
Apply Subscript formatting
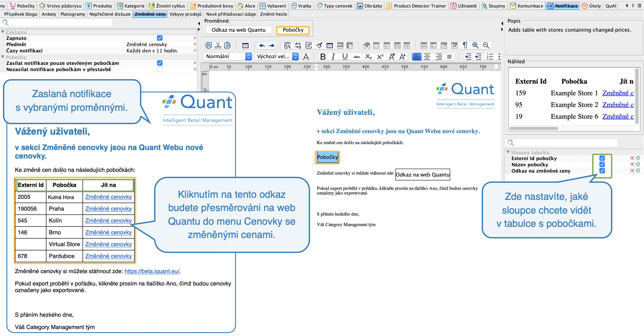[368, 57]
